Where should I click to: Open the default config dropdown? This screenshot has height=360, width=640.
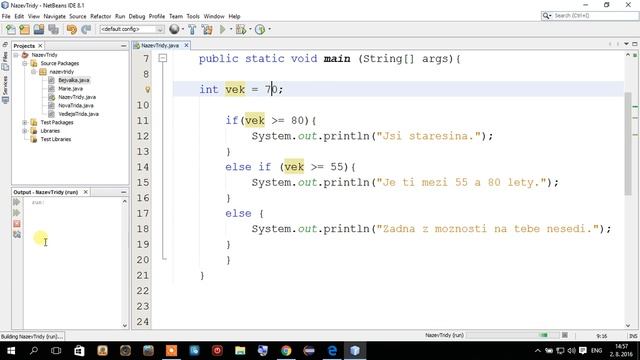[x=132, y=29]
